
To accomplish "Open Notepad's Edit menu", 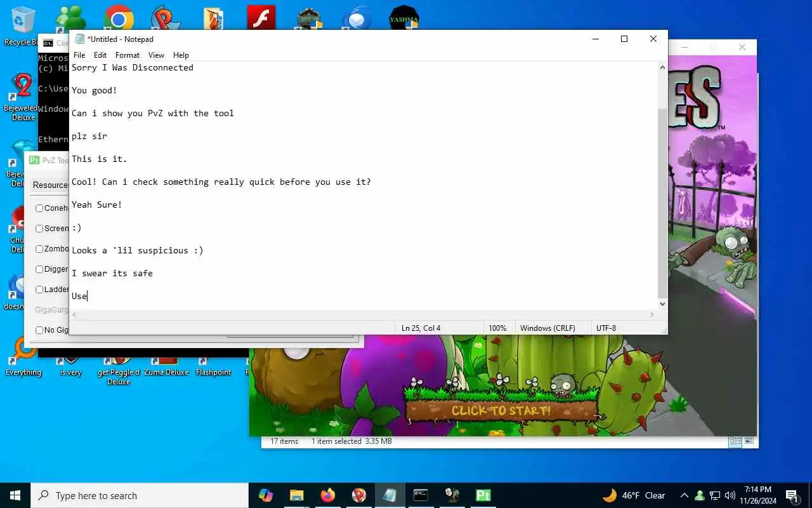I will 100,55.
